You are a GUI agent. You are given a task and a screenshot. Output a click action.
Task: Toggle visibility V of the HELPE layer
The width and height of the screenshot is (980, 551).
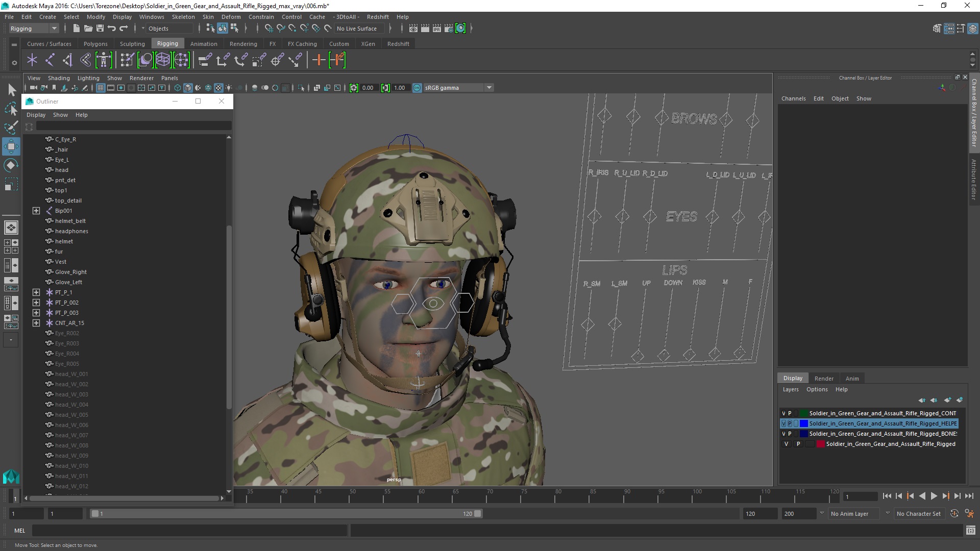[x=784, y=423]
